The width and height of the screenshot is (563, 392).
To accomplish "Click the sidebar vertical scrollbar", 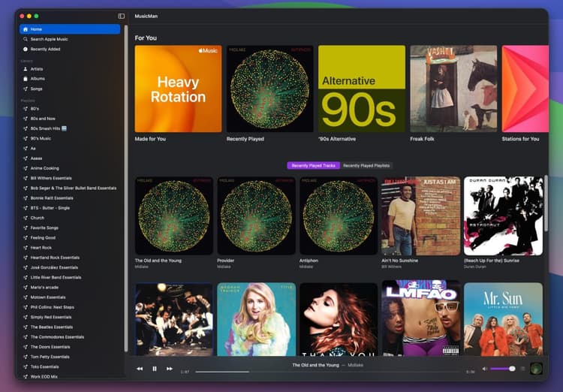I will [126, 188].
